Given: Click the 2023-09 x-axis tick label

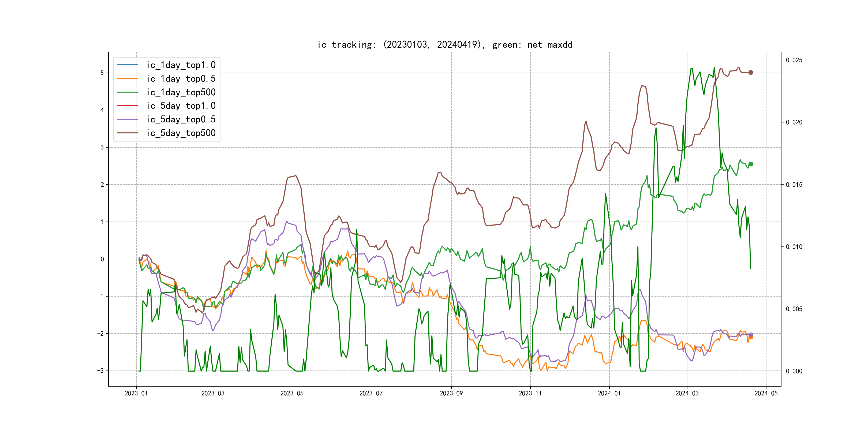Looking at the screenshot, I should [451, 393].
